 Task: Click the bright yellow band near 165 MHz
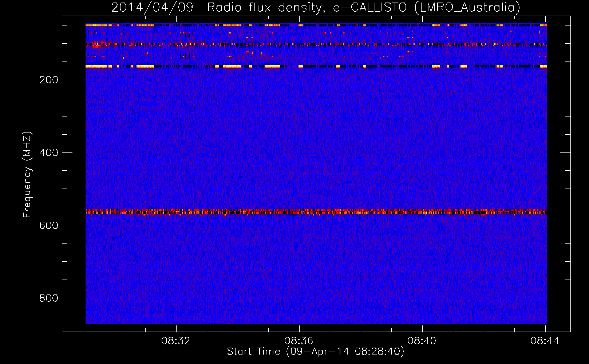click(316, 67)
